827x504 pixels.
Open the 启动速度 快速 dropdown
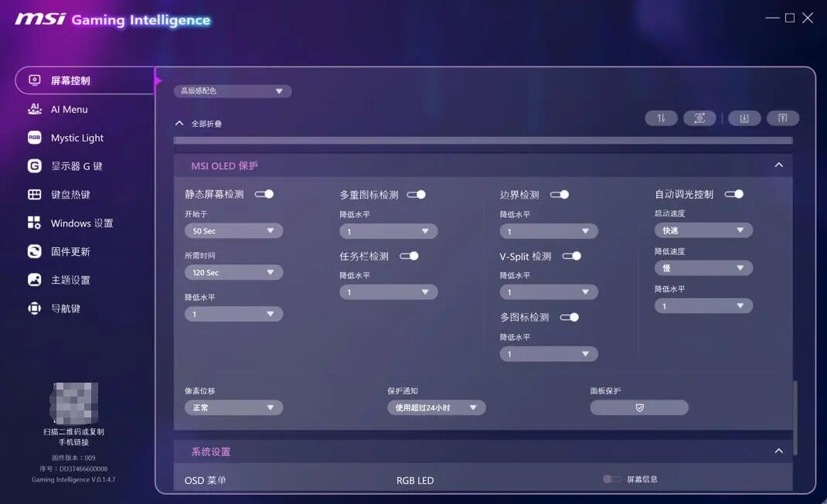pos(703,230)
